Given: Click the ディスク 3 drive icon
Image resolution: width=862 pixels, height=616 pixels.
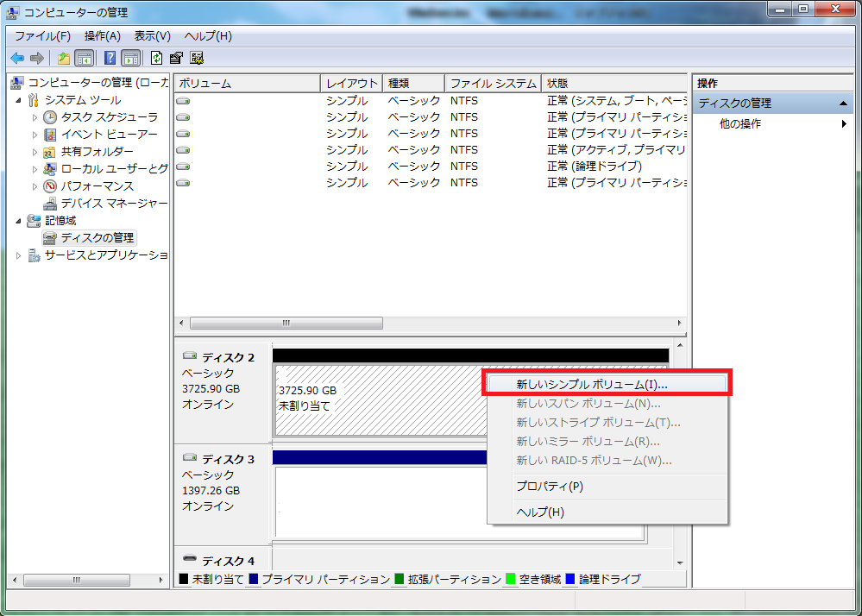Looking at the screenshot, I should [x=190, y=457].
